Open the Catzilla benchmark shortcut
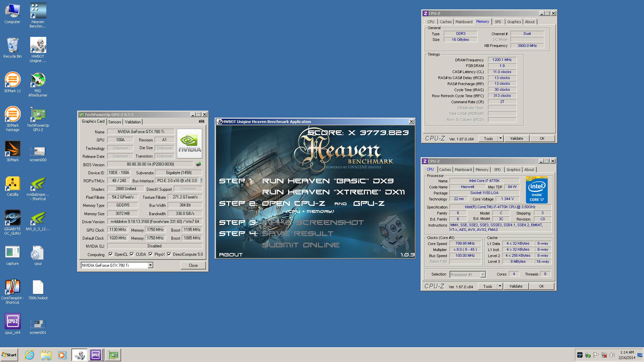 tap(12, 186)
